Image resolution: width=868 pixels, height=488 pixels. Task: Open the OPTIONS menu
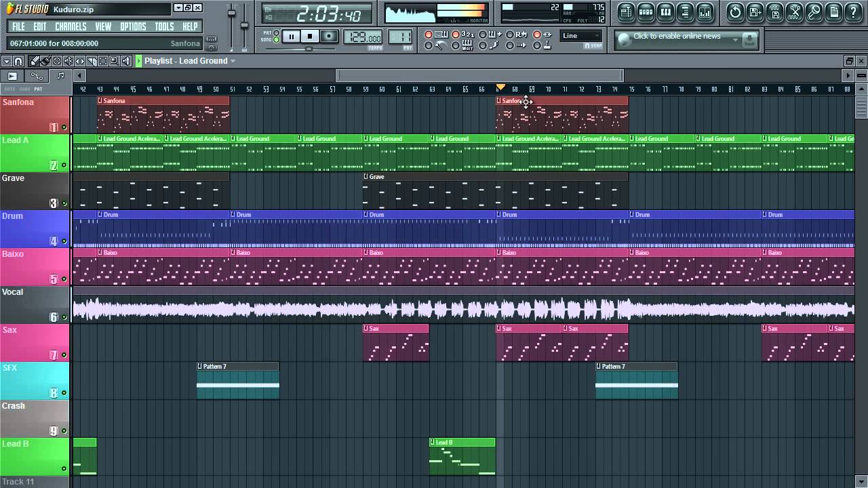click(133, 26)
